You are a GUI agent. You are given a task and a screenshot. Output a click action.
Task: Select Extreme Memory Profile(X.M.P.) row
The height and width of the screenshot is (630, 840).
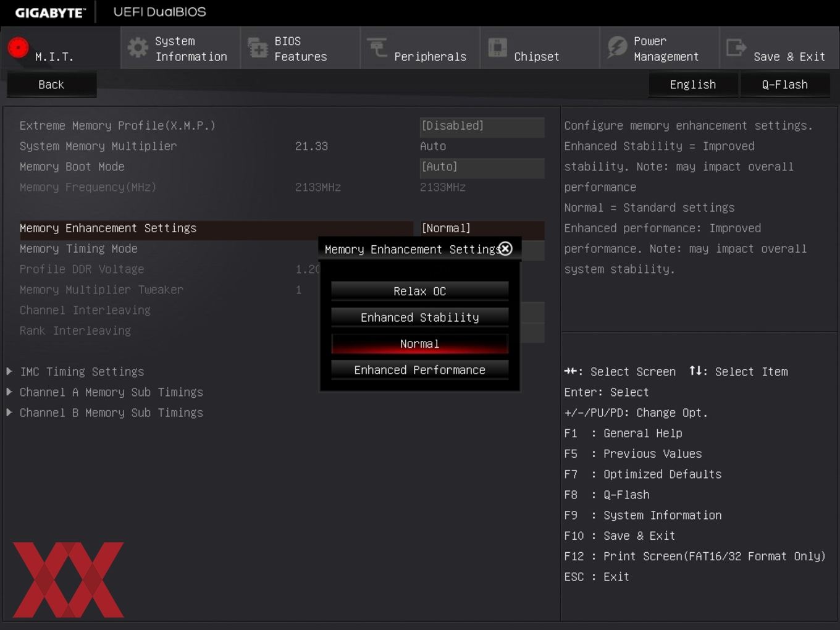[x=117, y=126]
